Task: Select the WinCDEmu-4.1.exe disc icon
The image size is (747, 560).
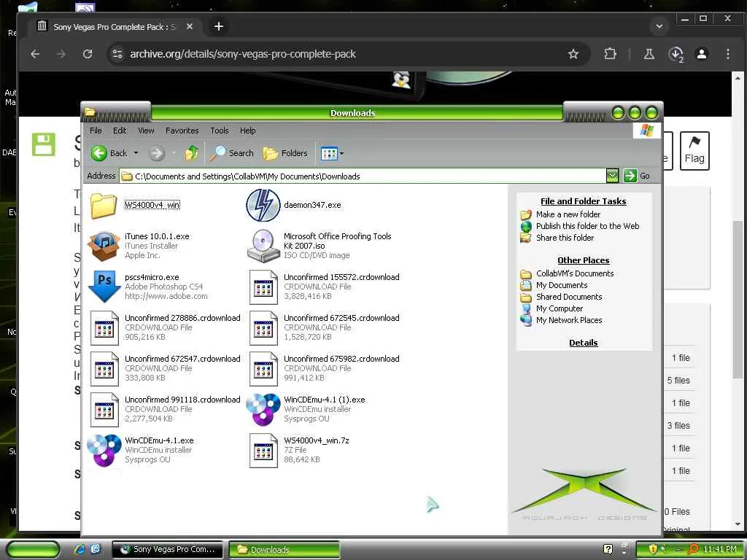Action: (104, 450)
